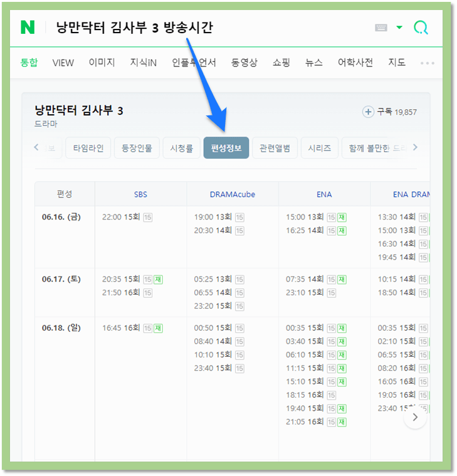Click the 재 rerun badge on ENA 15:00
This screenshot has width=457, height=476.
(x=342, y=218)
